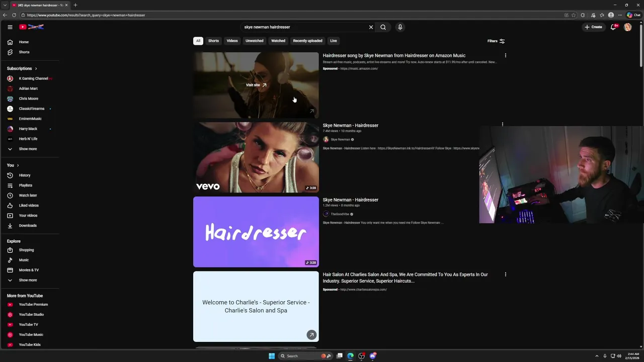Open the Amazon Music ad options menu
Screen dimensions: 644x362
(x=506, y=55)
